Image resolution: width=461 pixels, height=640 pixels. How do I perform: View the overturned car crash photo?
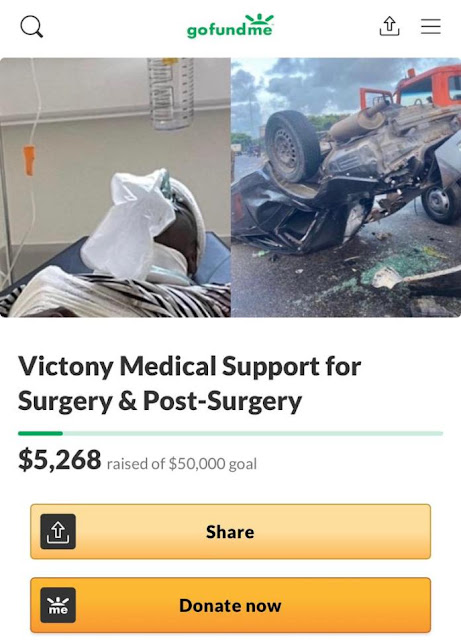click(x=346, y=187)
